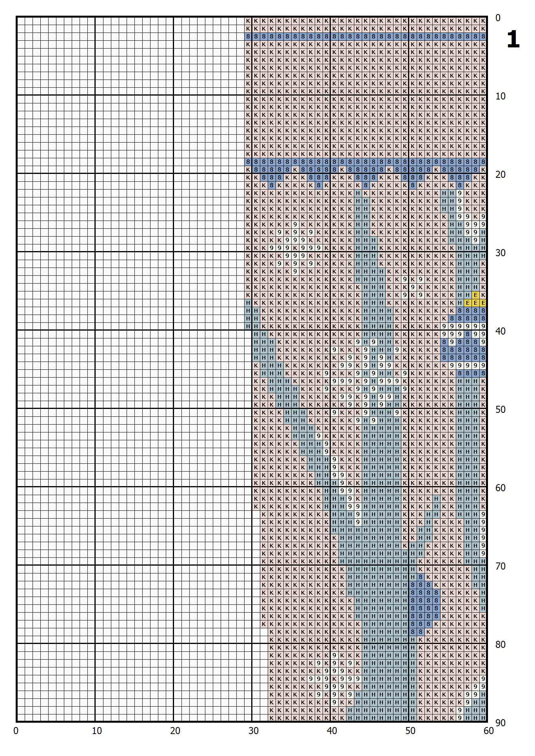
Task: Click column label 40 on the bottom axis
Action: pyautogui.click(x=332, y=731)
